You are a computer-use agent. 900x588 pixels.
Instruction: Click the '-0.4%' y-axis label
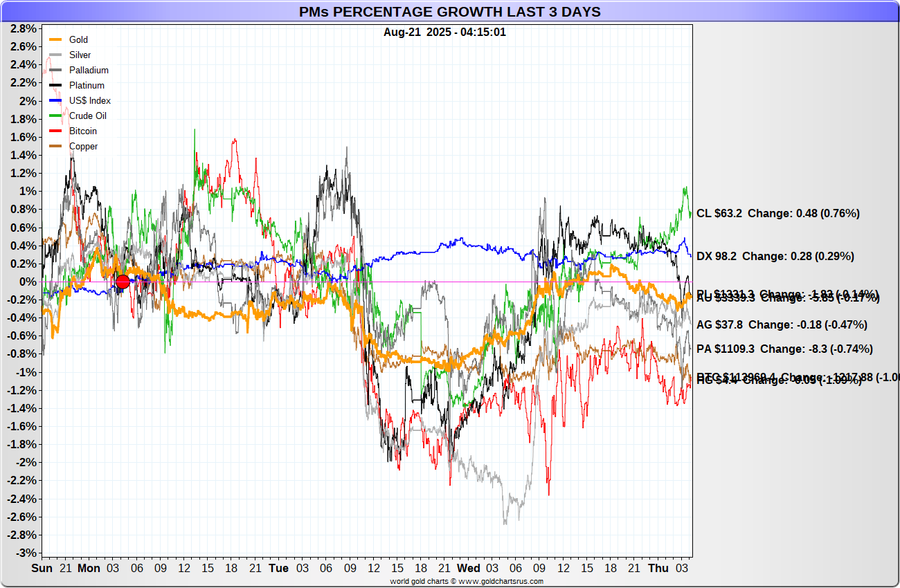click(x=21, y=318)
